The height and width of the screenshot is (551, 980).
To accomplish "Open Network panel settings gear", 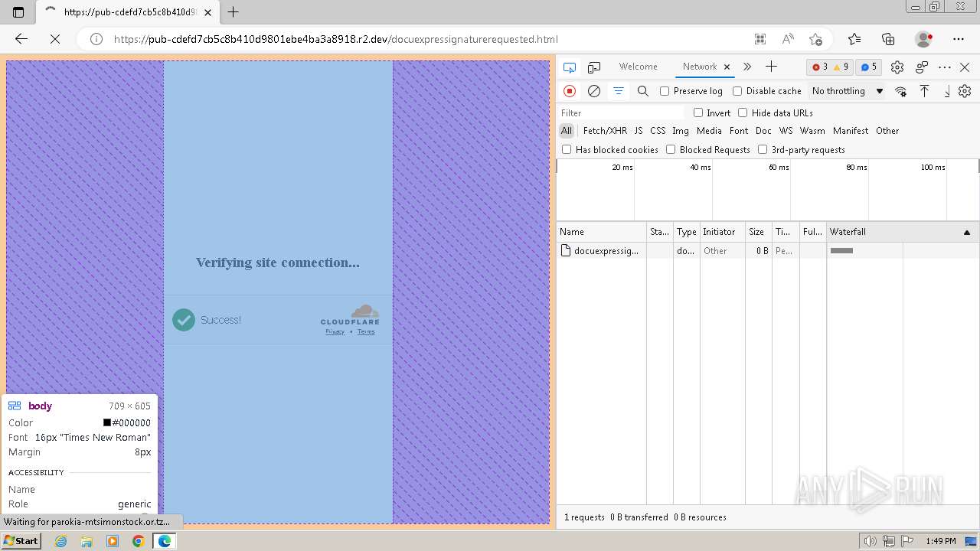I will [965, 91].
